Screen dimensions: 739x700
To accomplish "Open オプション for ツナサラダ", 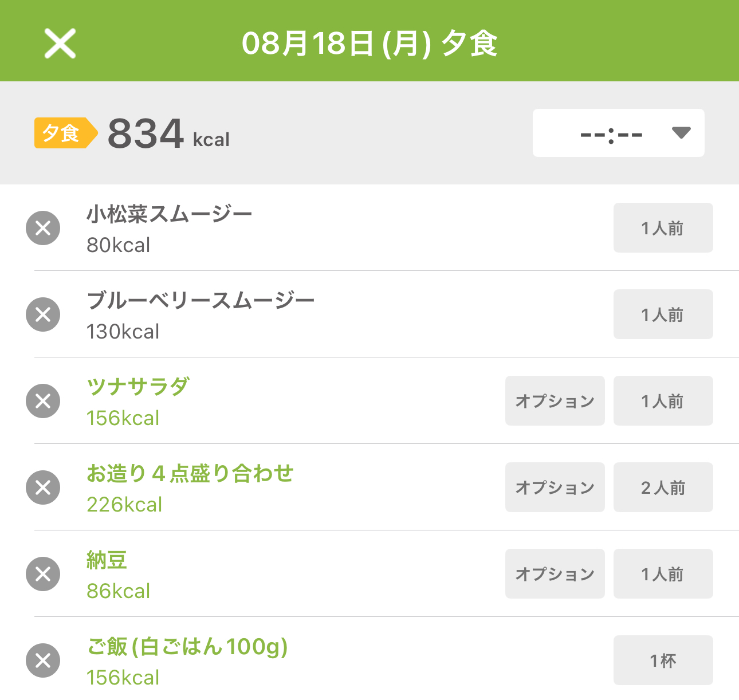I will [555, 401].
